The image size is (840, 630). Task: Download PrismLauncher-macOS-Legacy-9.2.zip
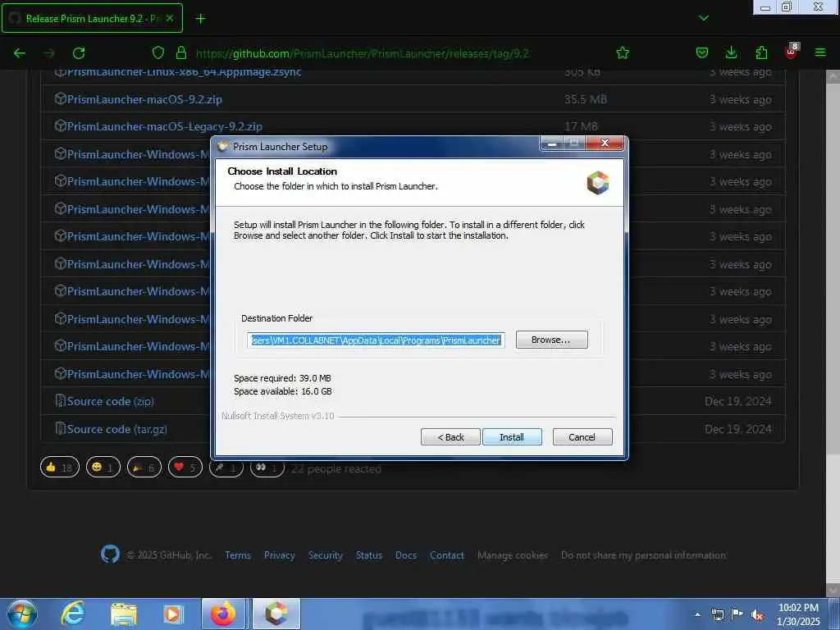(x=164, y=126)
